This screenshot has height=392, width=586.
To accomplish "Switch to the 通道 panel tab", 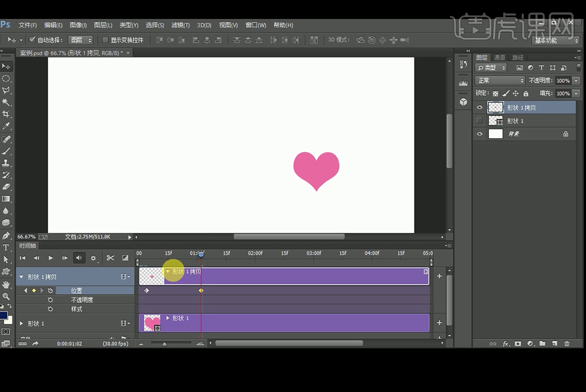I will (500, 57).
